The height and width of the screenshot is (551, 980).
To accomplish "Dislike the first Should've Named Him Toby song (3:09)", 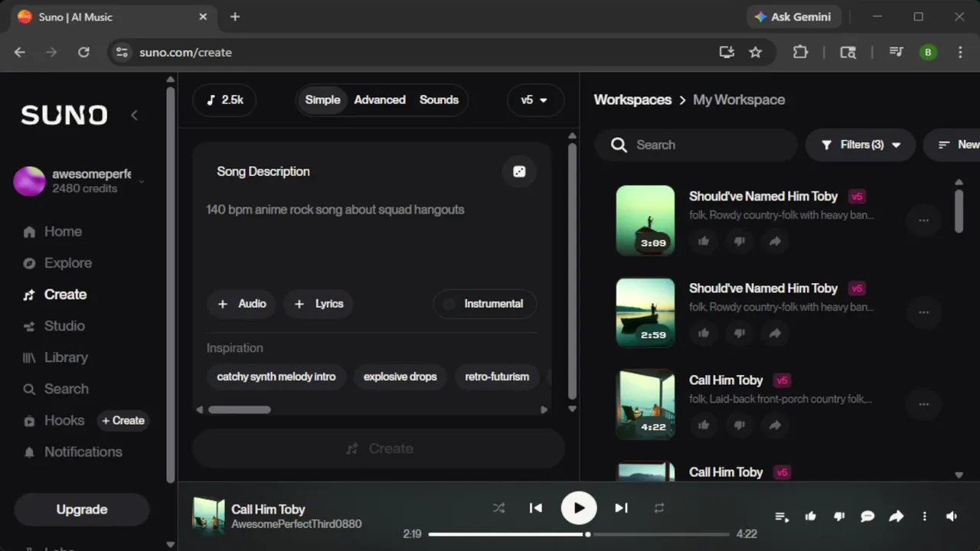I will (x=740, y=241).
